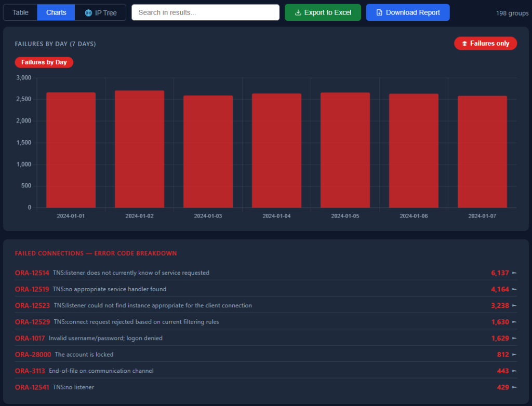
Task: Click the 1,629 failure count
Action: 500,338
